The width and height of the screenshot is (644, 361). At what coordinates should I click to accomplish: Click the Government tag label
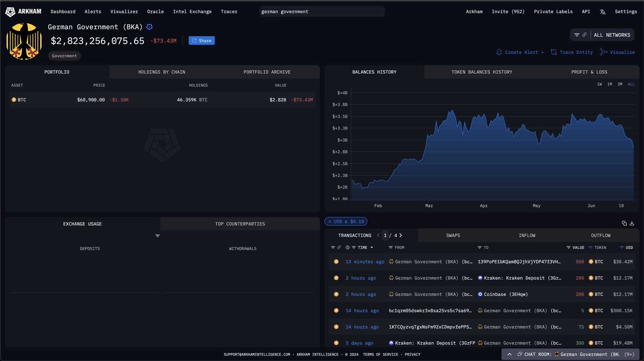coord(64,56)
